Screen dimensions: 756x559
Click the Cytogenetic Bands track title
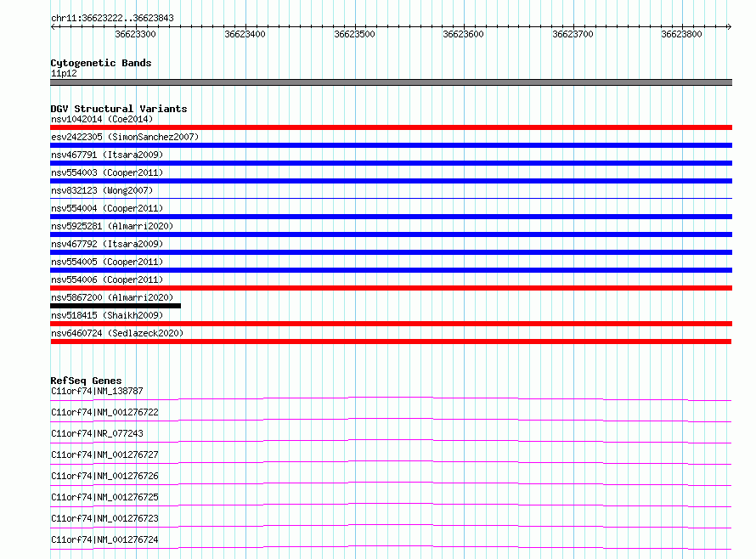tap(101, 63)
